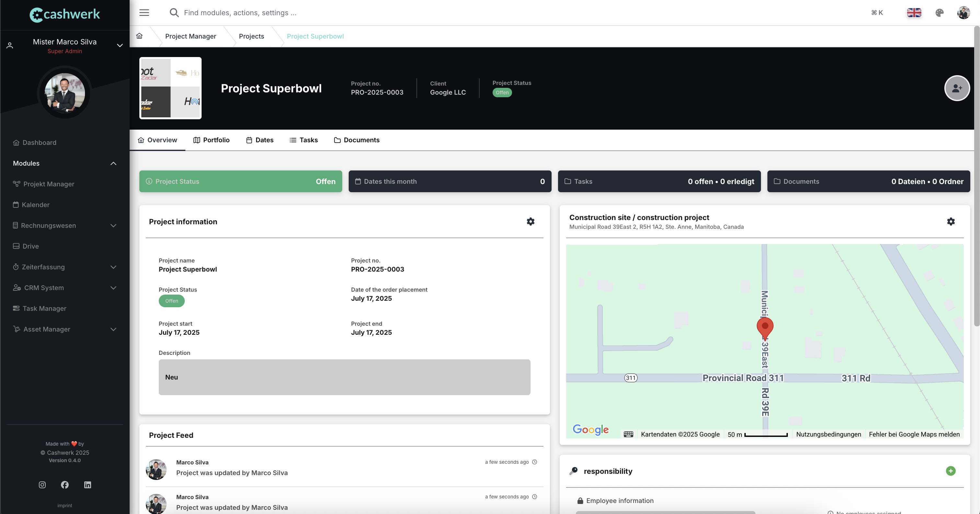The image size is (980, 514).
Task: Expand the Mister Marco Silva user dropdown
Action: click(x=120, y=45)
